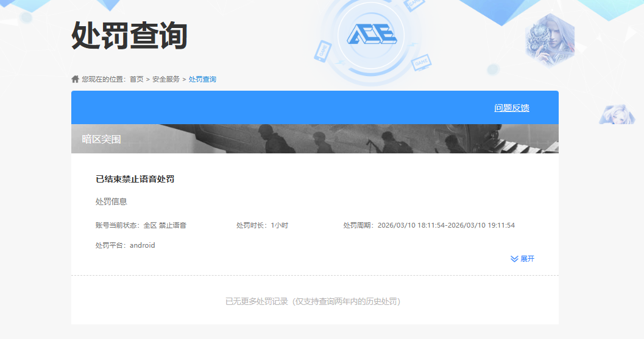Select the 暗区突围 game banner
Image resolution: width=644 pixels, height=339 pixels.
click(x=314, y=139)
